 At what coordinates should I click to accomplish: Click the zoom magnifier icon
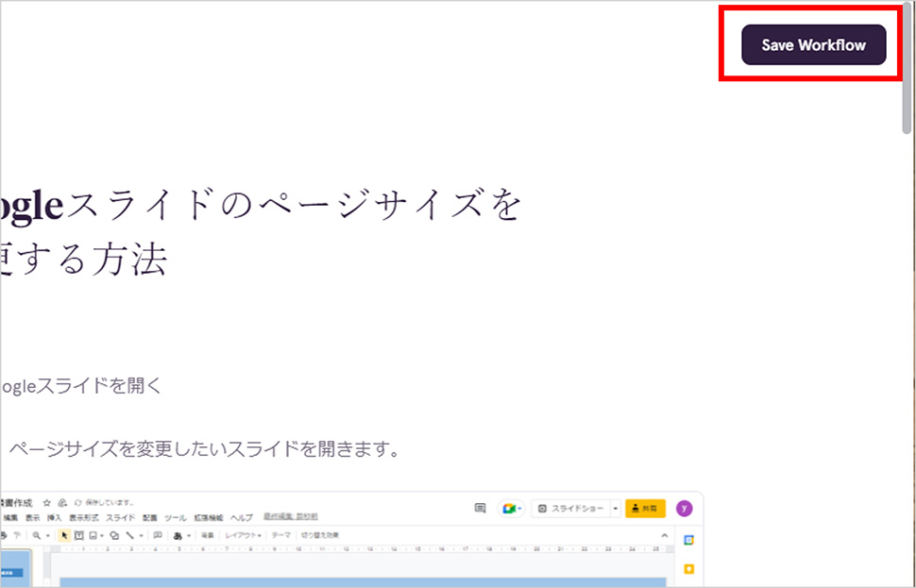36,535
